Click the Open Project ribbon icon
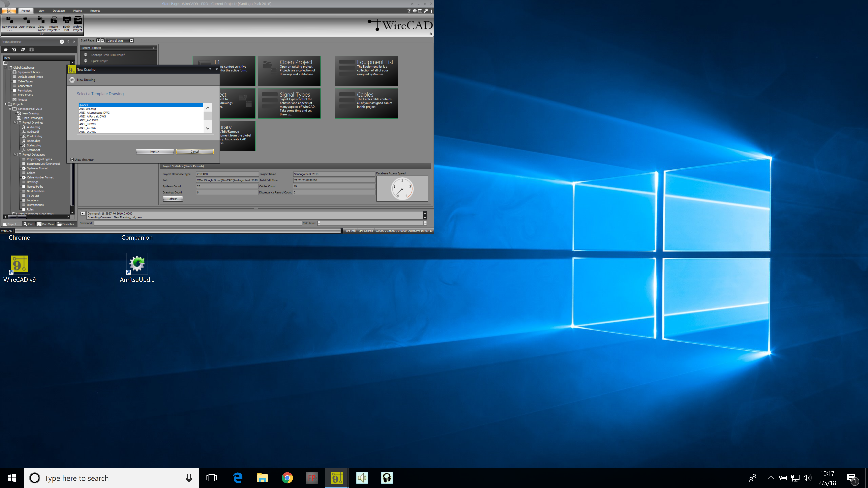 27,23
